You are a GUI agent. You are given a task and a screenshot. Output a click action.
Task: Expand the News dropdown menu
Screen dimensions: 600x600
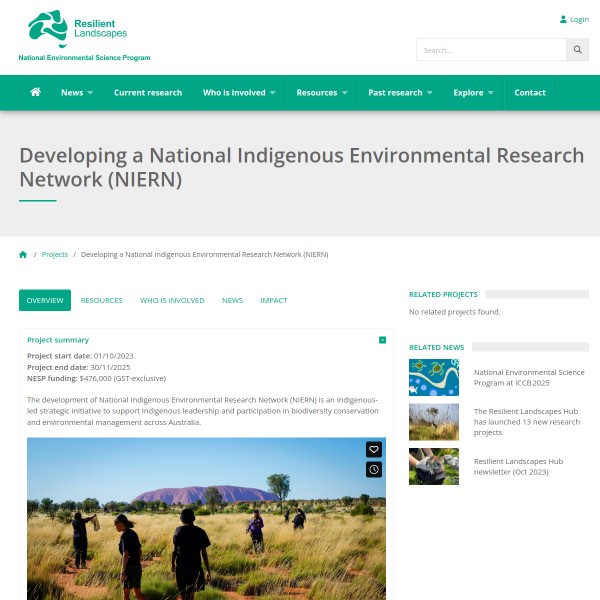(x=76, y=93)
